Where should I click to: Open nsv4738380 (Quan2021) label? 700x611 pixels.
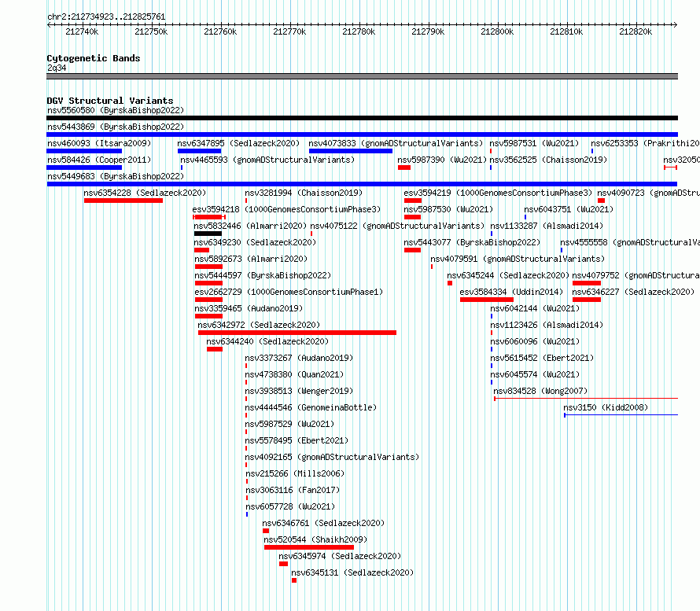point(294,374)
